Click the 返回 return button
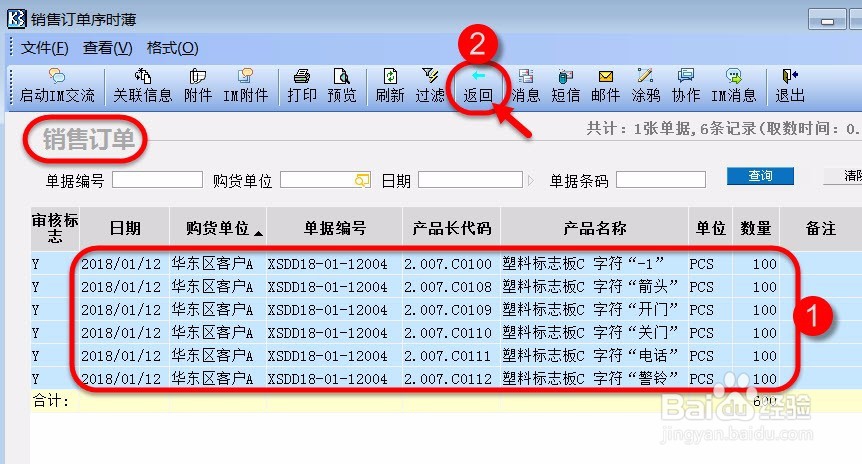The height and width of the screenshot is (464, 862). coord(478,86)
